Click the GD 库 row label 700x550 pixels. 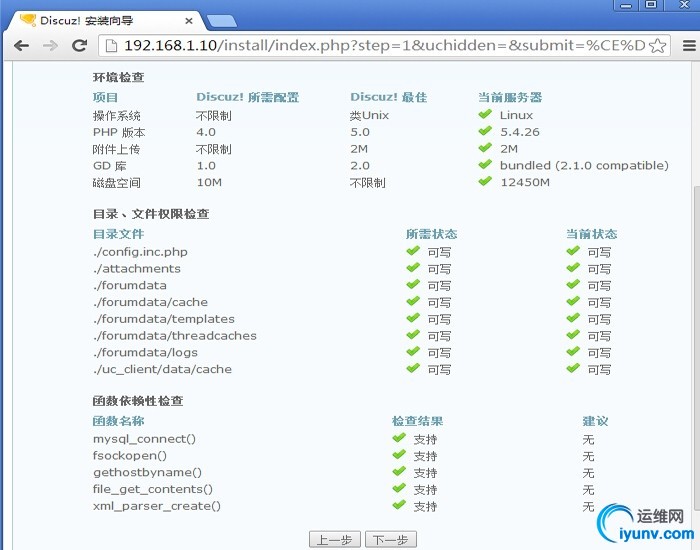click(x=109, y=166)
